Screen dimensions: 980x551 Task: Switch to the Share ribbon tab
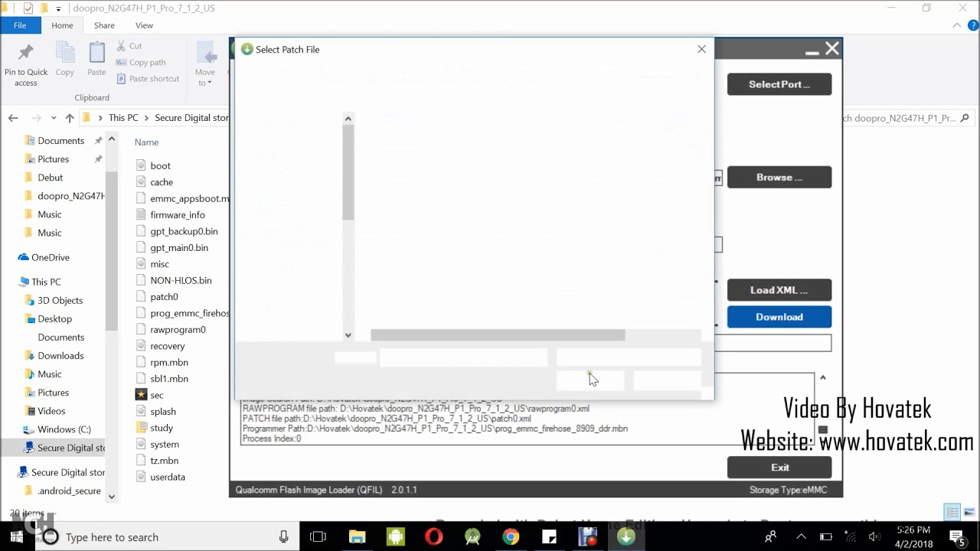click(104, 25)
